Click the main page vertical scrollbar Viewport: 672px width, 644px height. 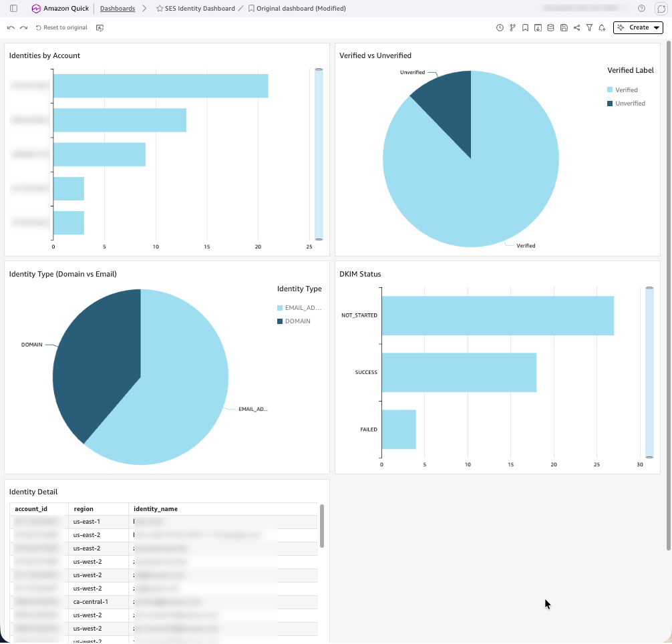pos(669,296)
